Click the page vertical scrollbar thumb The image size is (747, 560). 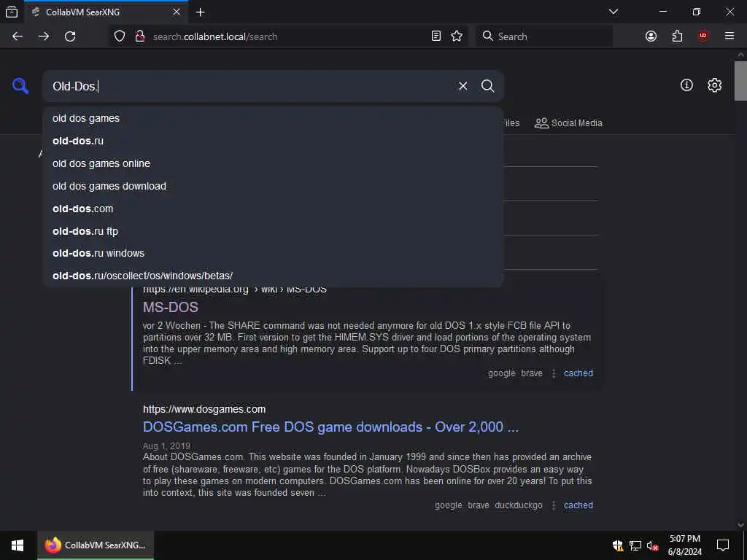[x=740, y=81]
